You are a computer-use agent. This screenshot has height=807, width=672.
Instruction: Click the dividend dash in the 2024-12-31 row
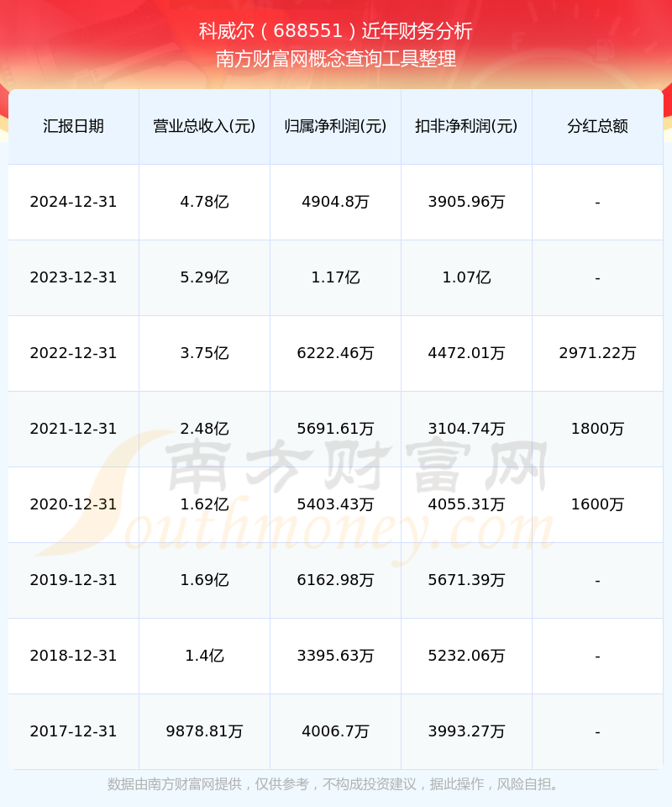(x=597, y=203)
